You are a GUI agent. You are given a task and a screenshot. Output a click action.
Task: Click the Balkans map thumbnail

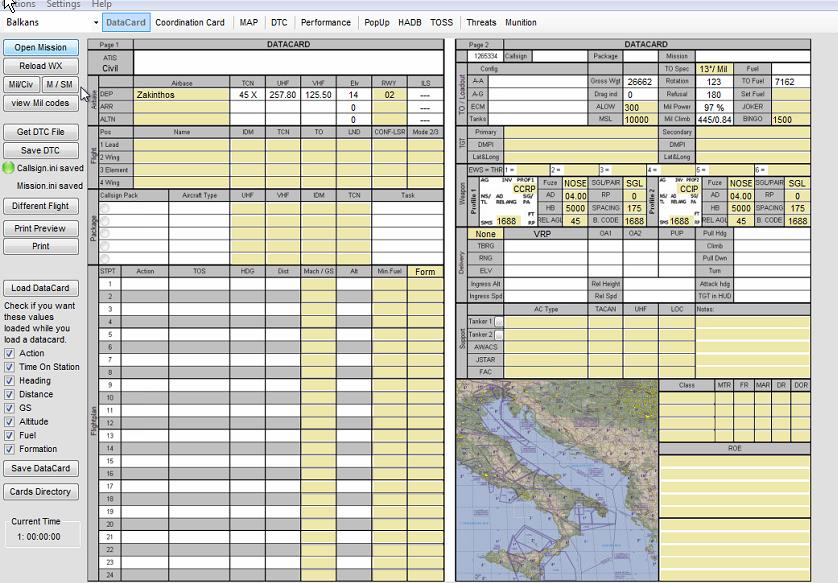[x=556, y=480]
